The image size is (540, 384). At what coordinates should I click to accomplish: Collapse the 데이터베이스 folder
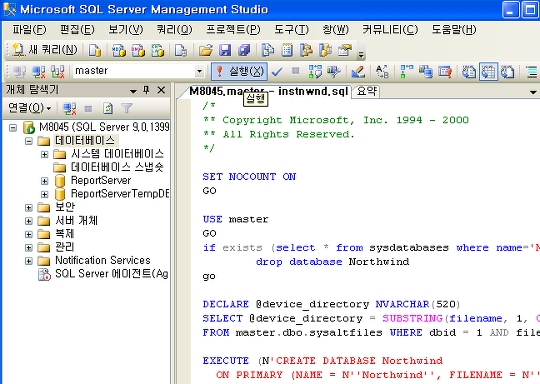point(29,141)
